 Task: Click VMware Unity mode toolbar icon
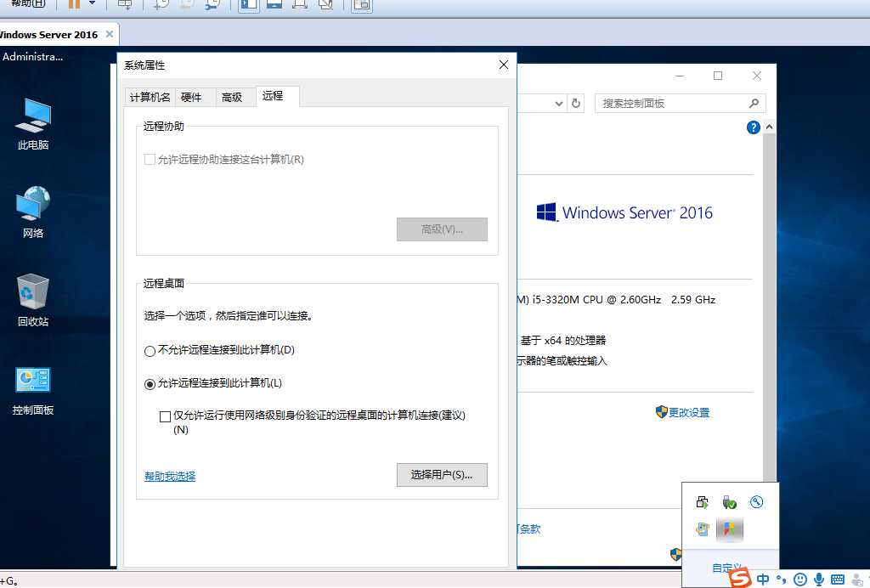[x=325, y=4]
